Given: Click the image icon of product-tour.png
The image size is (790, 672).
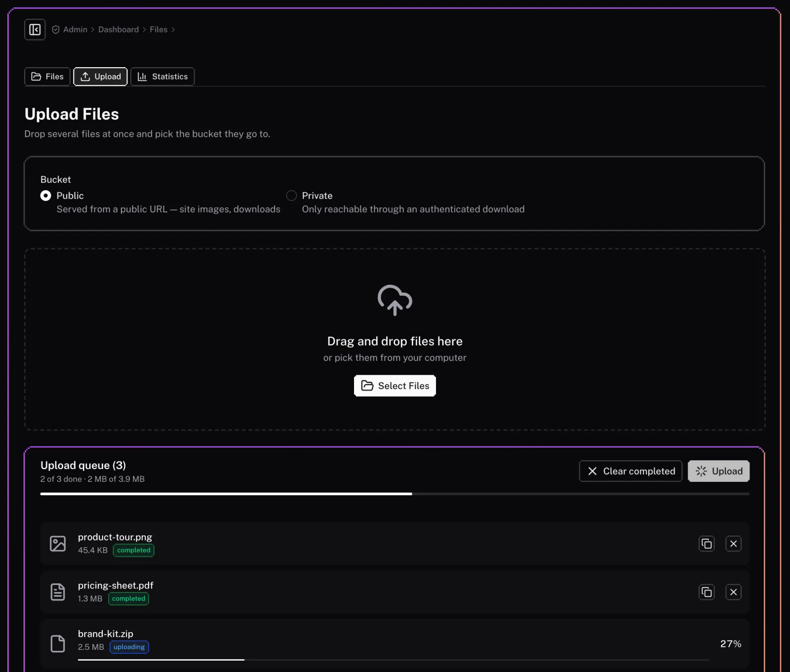Looking at the screenshot, I should [58, 544].
